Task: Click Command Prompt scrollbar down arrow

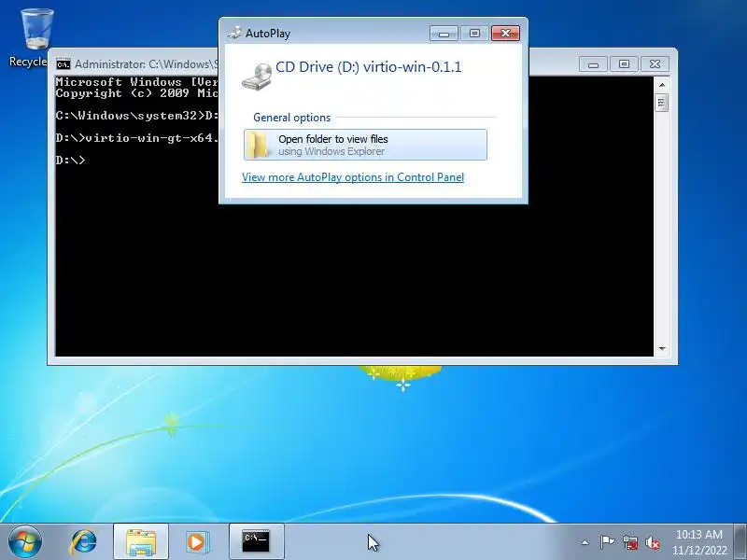Action: click(x=662, y=348)
